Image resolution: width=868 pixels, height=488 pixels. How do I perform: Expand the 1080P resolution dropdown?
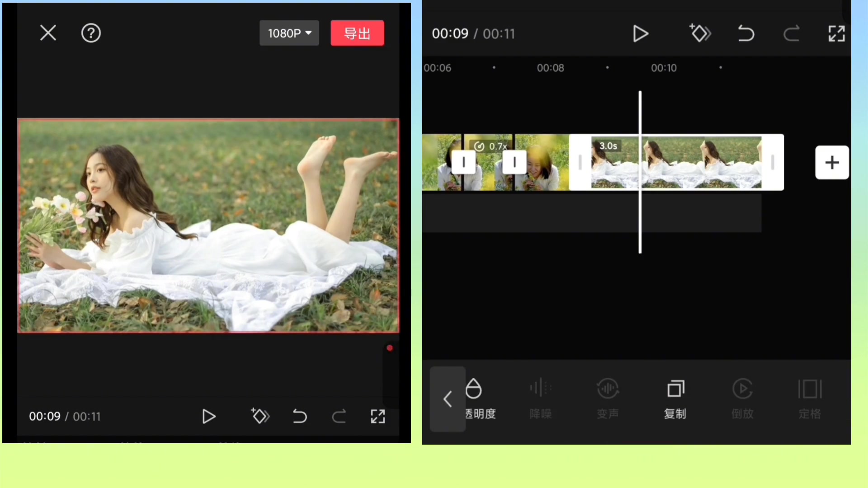[288, 33]
